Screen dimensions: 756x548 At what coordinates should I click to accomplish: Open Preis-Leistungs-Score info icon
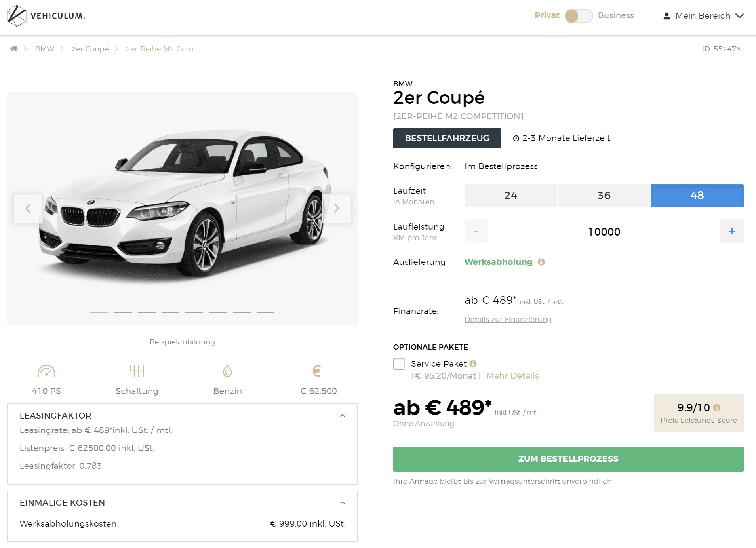(716, 407)
